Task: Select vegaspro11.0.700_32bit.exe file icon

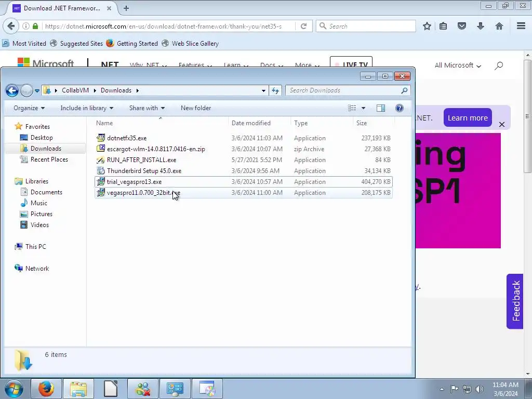Action: [101, 192]
